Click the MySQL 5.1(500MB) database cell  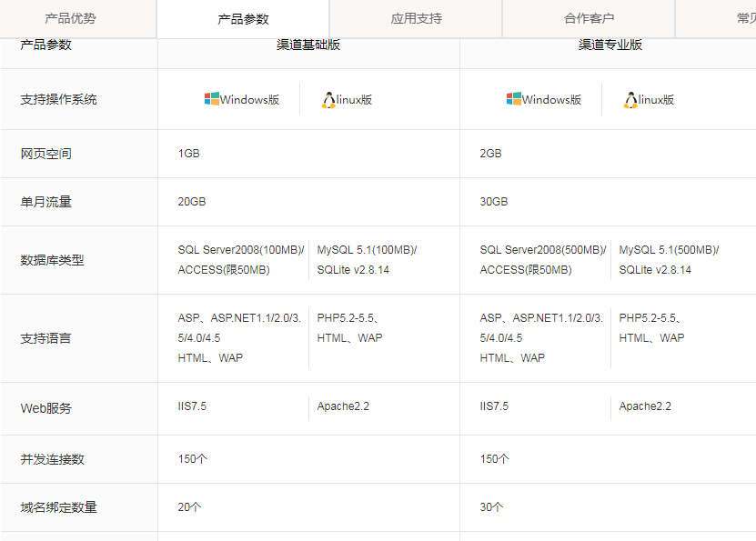click(x=669, y=250)
